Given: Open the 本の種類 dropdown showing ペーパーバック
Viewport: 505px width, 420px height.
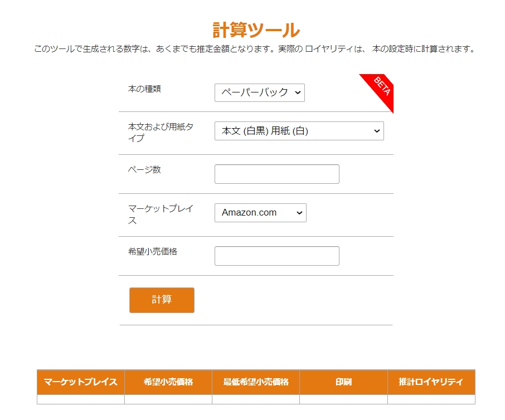Looking at the screenshot, I should click(260, 92).
